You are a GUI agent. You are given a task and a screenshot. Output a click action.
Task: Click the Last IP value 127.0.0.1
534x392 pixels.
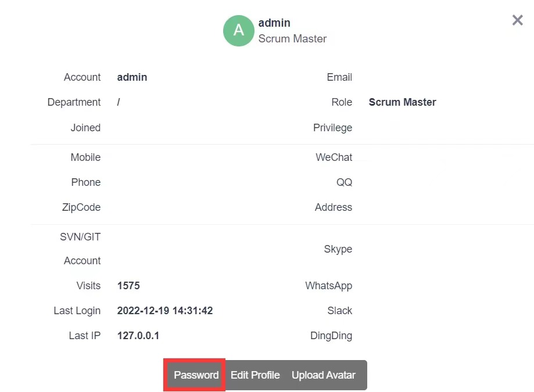coord(138,336)
